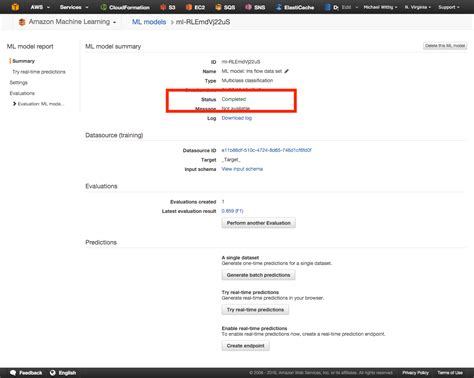Image resolution: width=474 pixels, height=378 pixels.
Task: Open the CloudFormation shortcut icon
Action: [104, 7]
